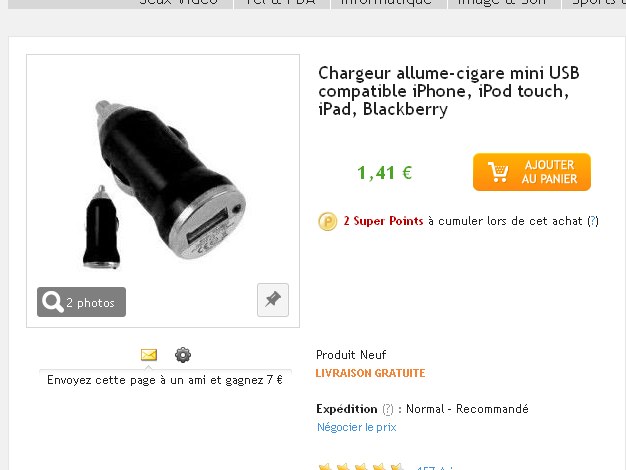Screen dimensions: 626x470
Task: Add the charger to cart with Ajouter au panier
Action: (x=532, y=172)
